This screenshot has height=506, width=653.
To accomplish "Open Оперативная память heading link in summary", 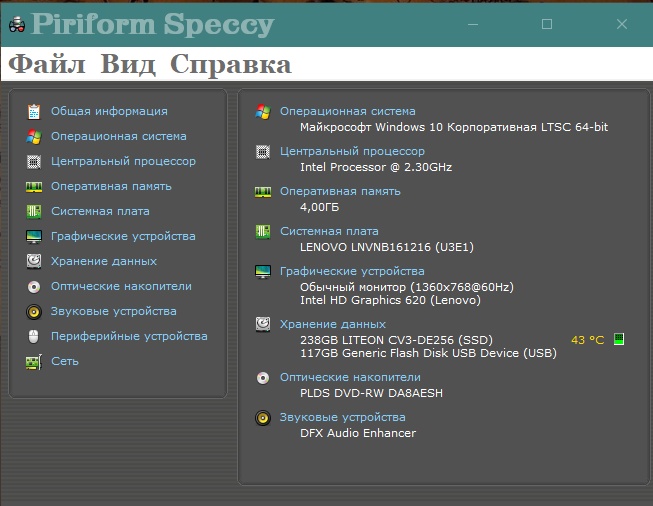I will click(x=340, y=191).
